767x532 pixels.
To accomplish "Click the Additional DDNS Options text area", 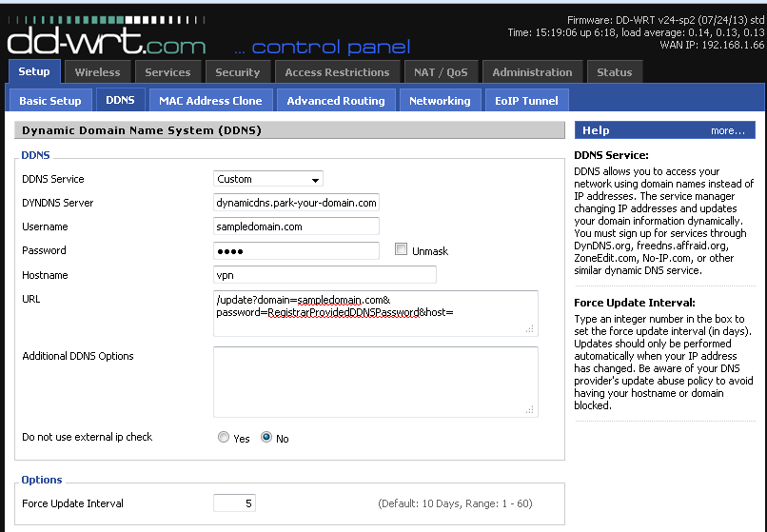I will click(376, 382).
